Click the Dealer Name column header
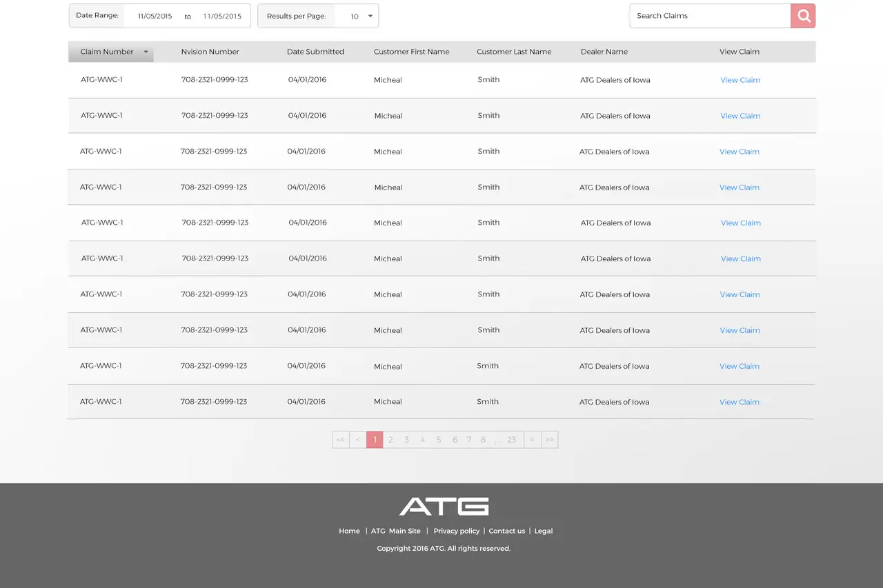Viewport: 883px width, 588px height. point(604,52)
